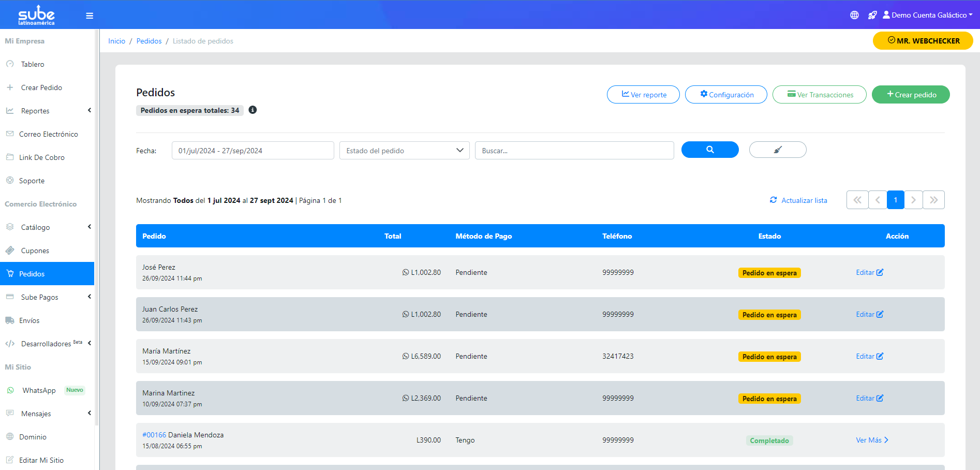Open Estado del pedido dropdown
980x470 pixels.
pos(404,151)
